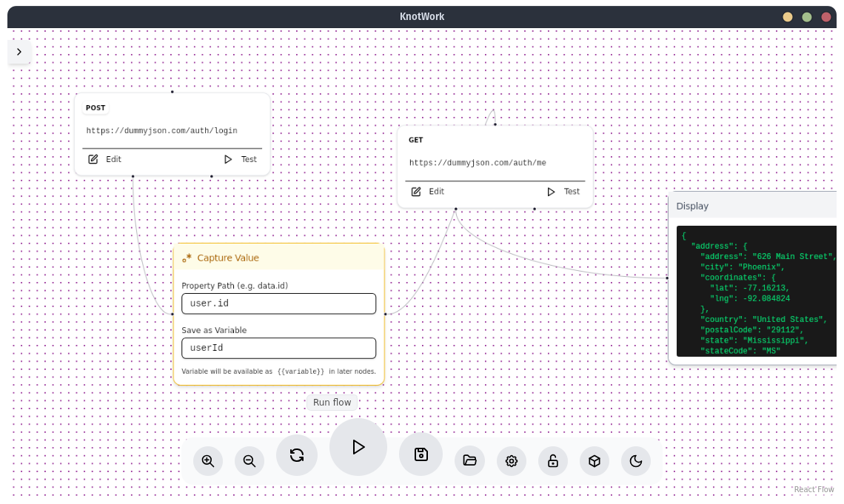Image resolution: width=844 pixels, height=504 pixels.
Task: Select the userId variable name field
Action: tap(278, 348)
